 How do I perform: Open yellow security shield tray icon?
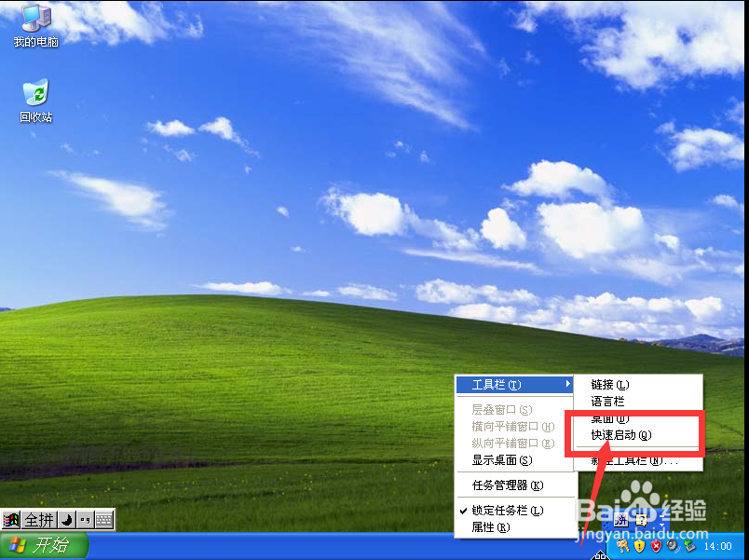tap(640, 546)
